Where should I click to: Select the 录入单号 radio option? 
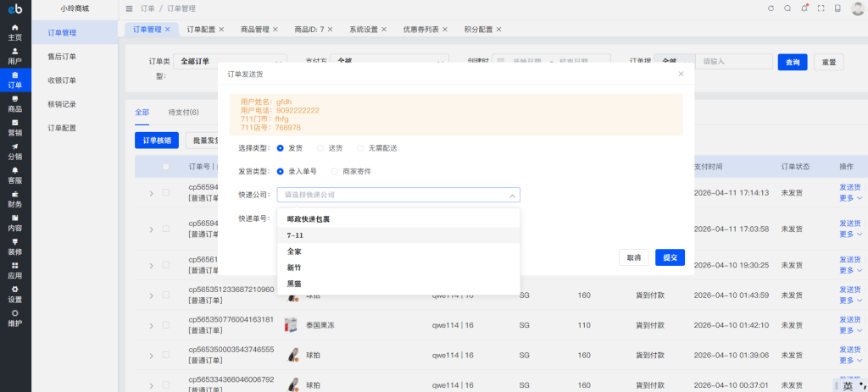[280, 171]
